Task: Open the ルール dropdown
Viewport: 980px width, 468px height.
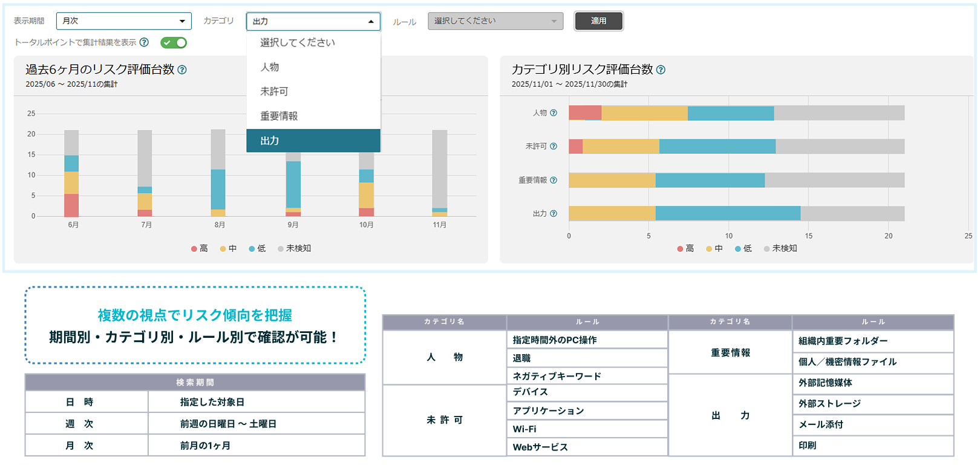Action: click(495, 21)
